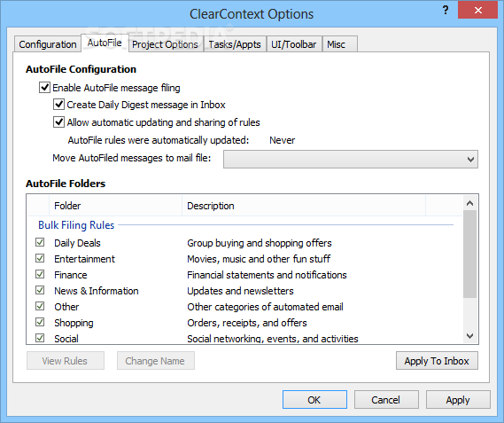Image resolution: width=504 pixels, height=423 pixels.
Task: Click the View Rules button
Action: (66, 361)
